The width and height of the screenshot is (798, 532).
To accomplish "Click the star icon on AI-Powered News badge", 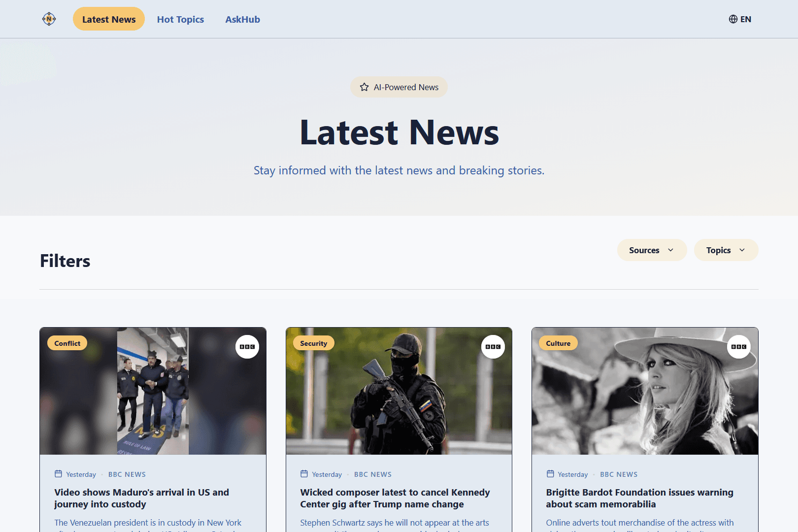I will click(364, 87).
